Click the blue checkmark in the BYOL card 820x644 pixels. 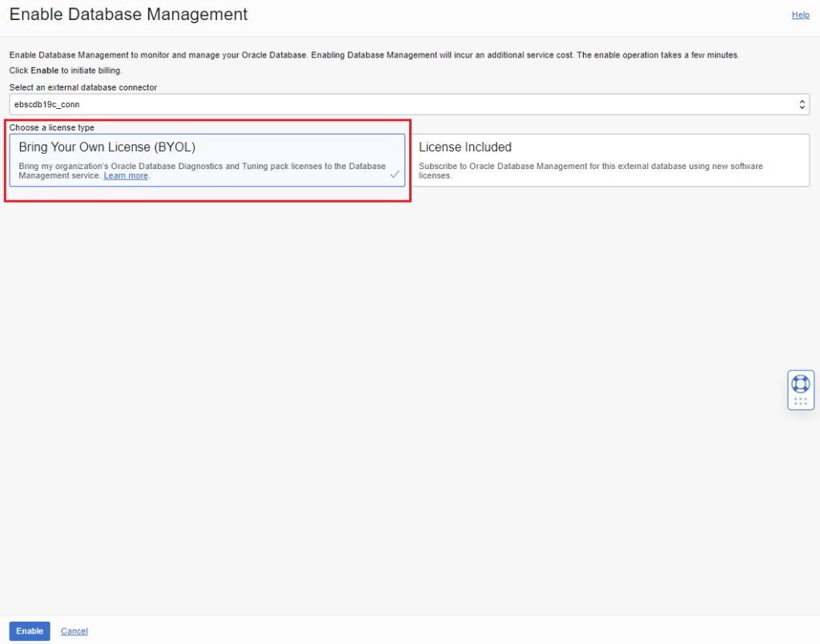pyautogui.click(x=395, y=174)
